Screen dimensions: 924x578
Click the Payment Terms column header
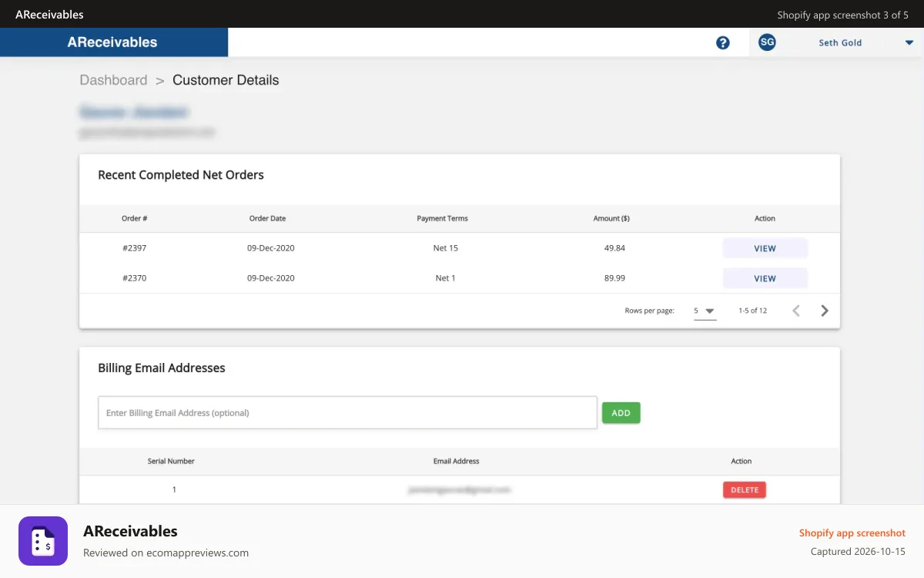point(442,219)
